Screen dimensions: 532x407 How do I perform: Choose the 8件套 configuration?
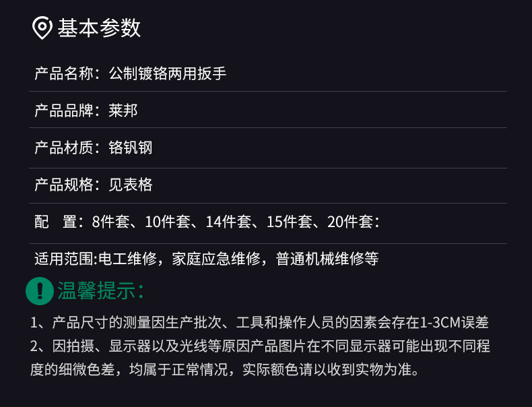coord(109,222)
